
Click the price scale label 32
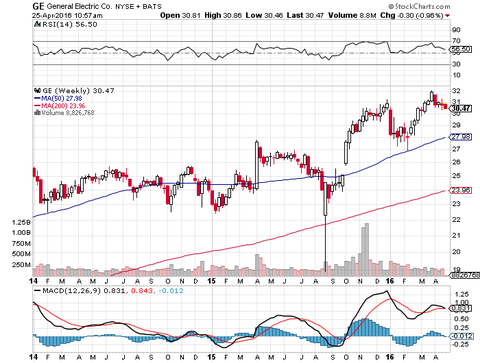pyautogui.click(x=456, y=91)
